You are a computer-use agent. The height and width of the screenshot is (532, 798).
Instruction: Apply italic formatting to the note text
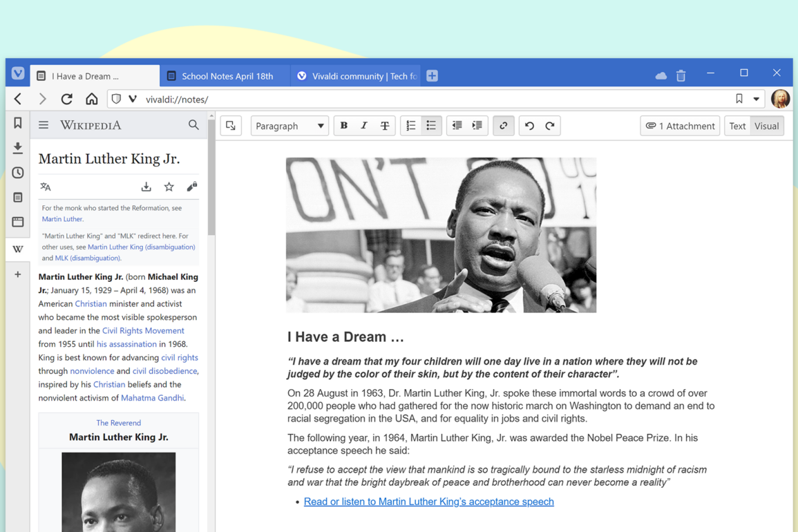[364, 126]
